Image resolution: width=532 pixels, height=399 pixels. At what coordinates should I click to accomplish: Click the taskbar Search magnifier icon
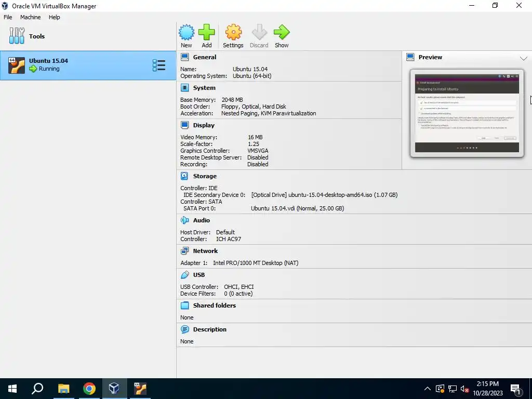(37, 389)
